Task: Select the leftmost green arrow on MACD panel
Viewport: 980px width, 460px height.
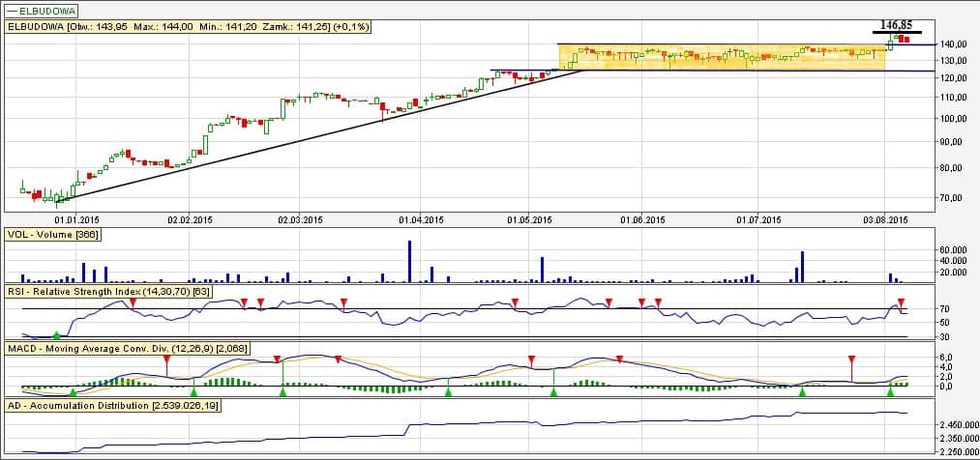Action: [x=73, y=391]
